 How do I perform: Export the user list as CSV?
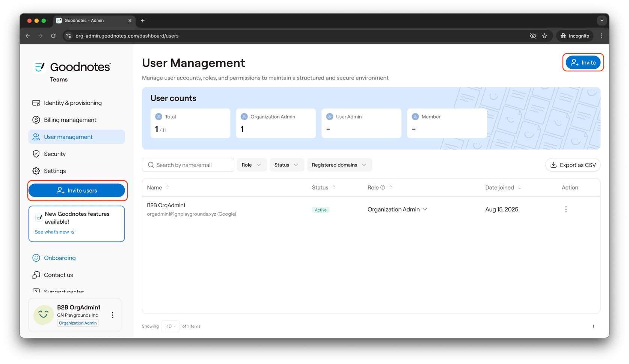[573, 165]
